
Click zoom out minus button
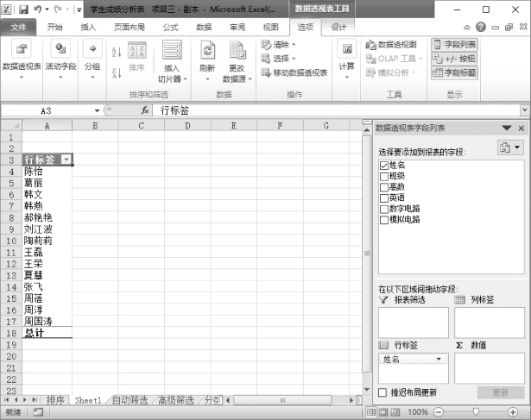click(439, 412)
